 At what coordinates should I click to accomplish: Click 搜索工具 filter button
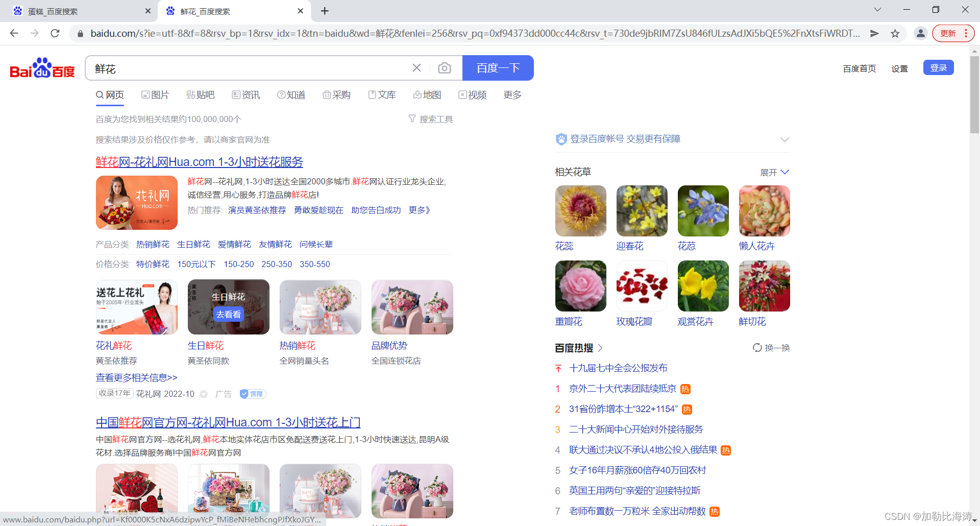pos(431,119)
